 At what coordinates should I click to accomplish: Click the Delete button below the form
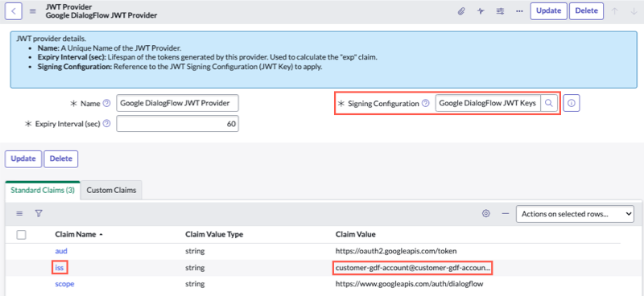[x=61, y=159]
